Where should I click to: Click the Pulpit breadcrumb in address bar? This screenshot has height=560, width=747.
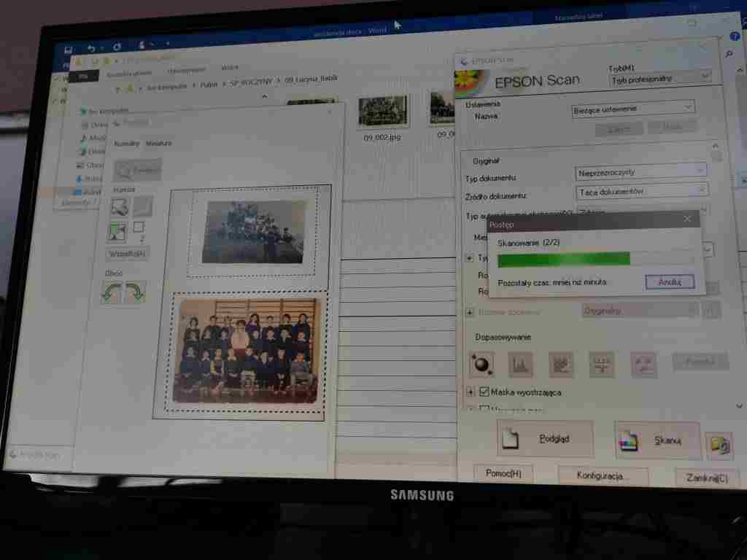coord(209,85)
